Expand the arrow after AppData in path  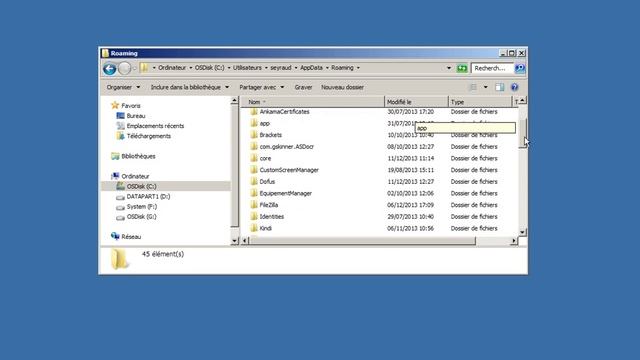tap(327, 68)
